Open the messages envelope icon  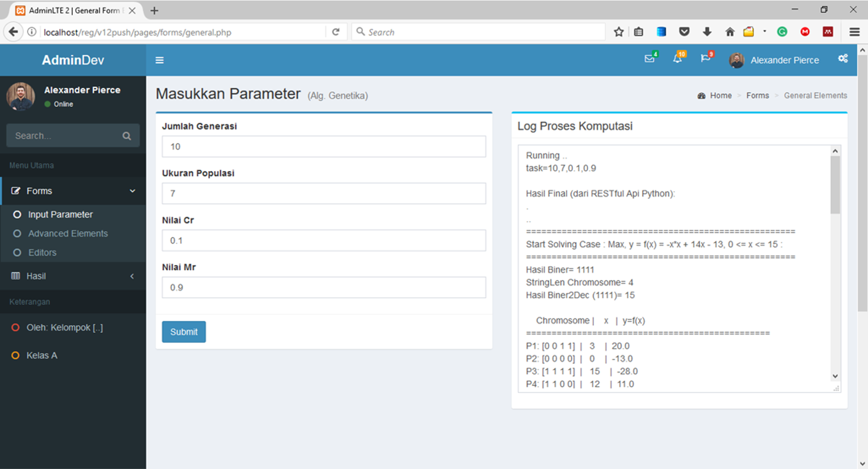650,58
